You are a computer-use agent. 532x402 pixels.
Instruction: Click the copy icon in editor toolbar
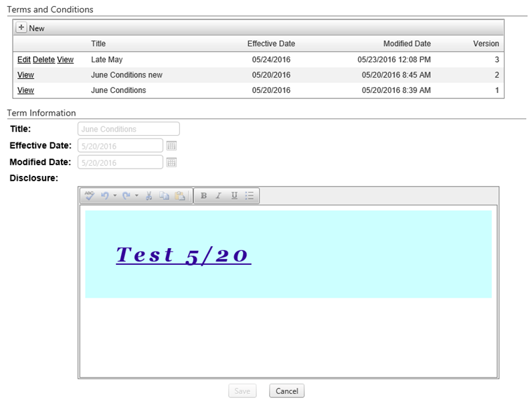[164, 196]
